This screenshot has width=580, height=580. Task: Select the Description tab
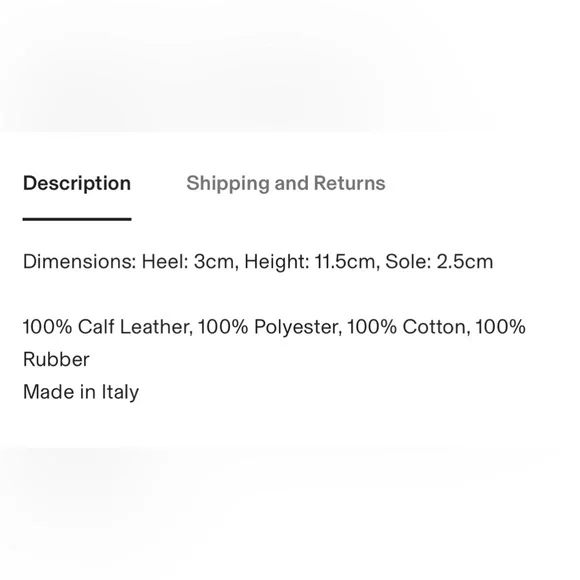(77, 183)
